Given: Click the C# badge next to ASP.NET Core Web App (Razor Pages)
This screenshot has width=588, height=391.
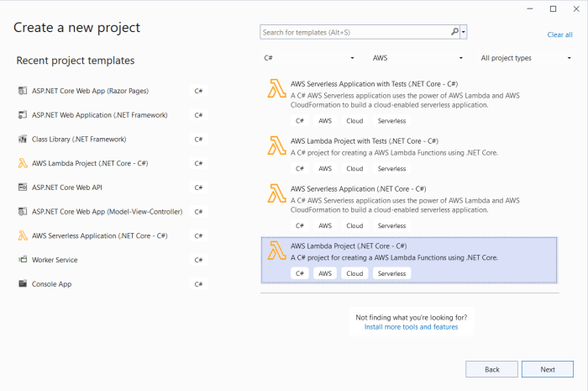Looking at the screenshot, I should (198, 91).
